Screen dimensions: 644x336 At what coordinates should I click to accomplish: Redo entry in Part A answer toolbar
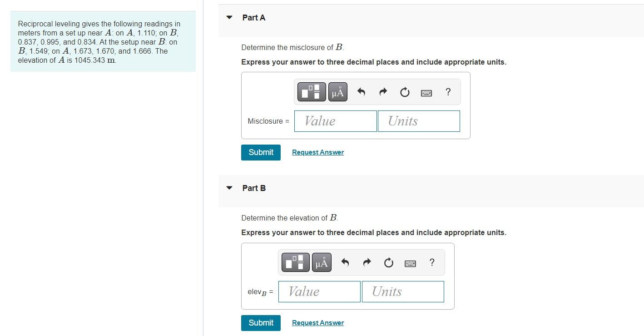[x=382, y=91]
